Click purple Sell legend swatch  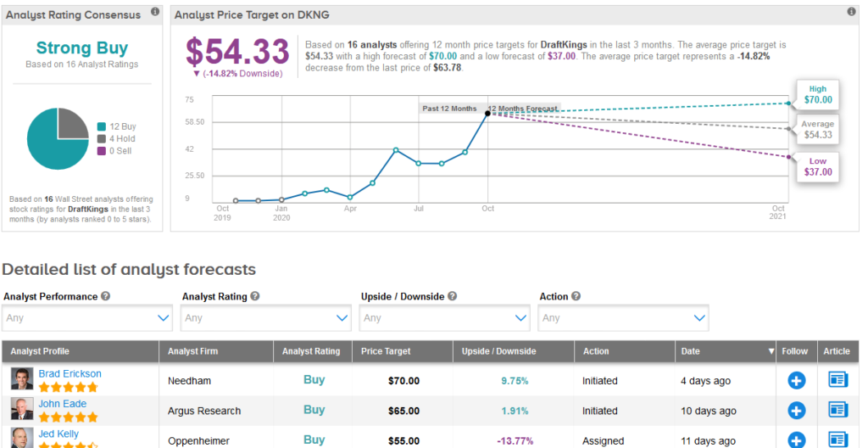(x=101, y=151)
